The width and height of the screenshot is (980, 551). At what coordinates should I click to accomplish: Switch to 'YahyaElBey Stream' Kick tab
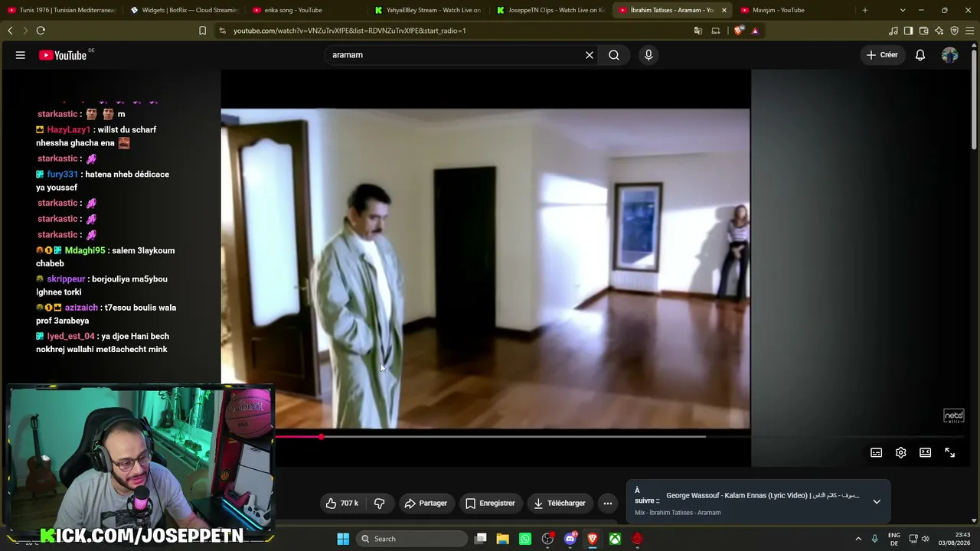click(x=429, y=10)
